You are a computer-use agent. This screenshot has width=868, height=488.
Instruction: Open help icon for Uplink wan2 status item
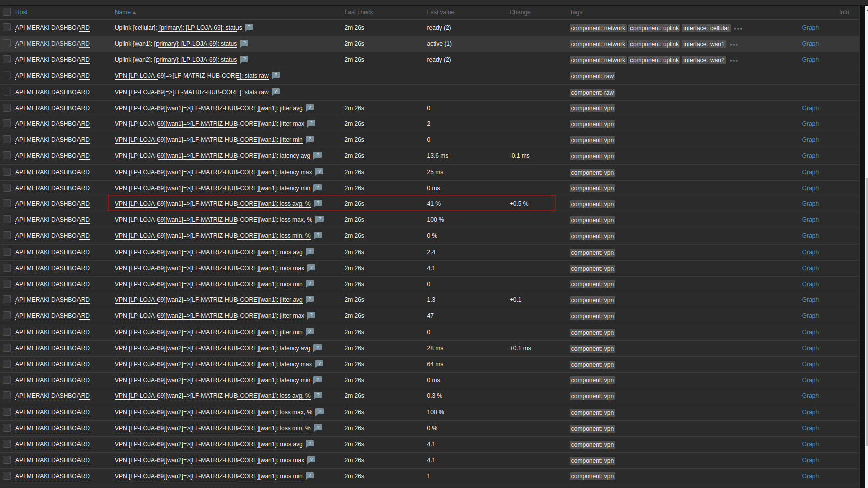(244, 59)
